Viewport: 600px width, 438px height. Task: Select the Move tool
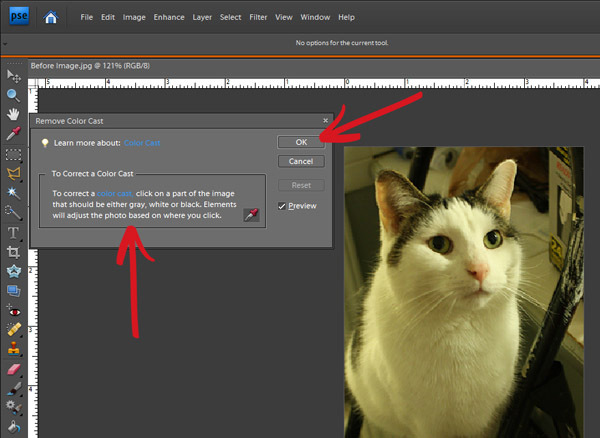coord(14,76)
